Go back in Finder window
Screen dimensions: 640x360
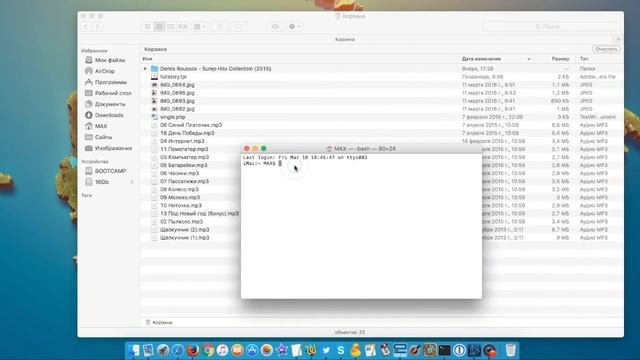click(86, 27)
